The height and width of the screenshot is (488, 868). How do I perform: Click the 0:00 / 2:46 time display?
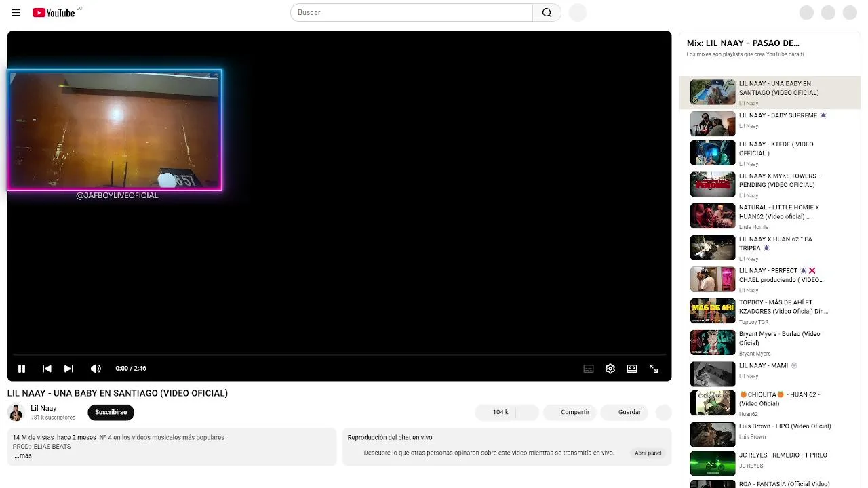pos(131,369)
